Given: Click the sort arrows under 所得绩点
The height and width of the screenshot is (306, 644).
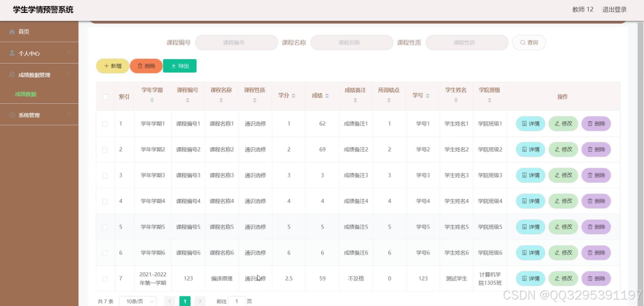Looking at the screenshot, I should pos(389,100).
